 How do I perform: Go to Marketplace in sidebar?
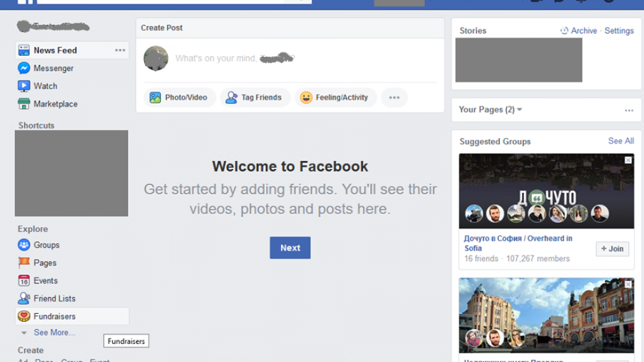click(x=56, y=104)
